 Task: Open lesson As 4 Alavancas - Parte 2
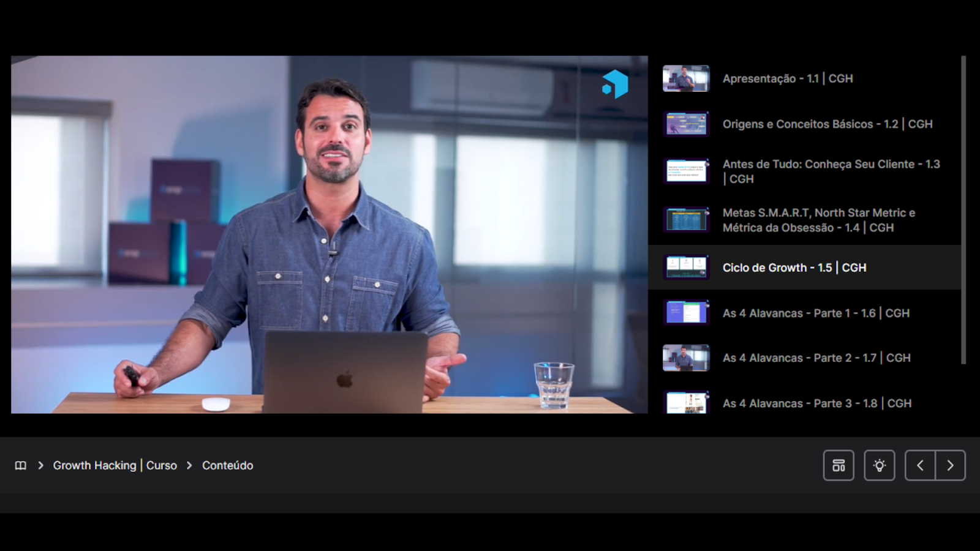click(x=805, y=358)
